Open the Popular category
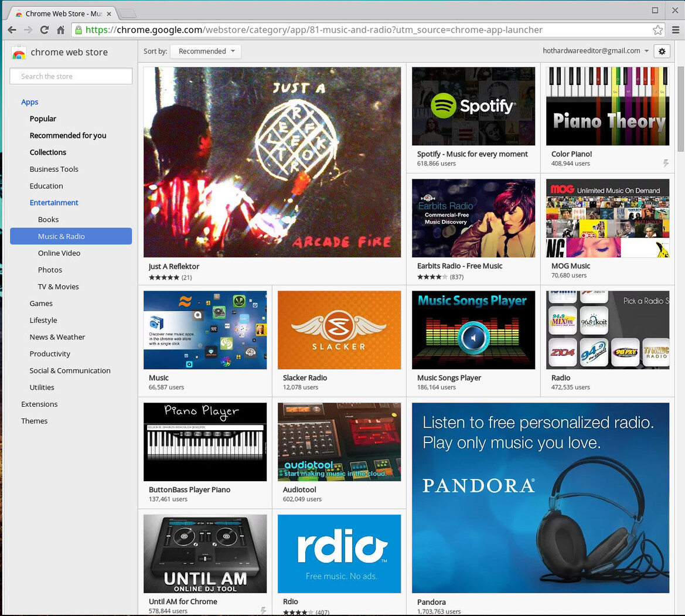This screenshot has width=685, height=616. click(43, 119)
